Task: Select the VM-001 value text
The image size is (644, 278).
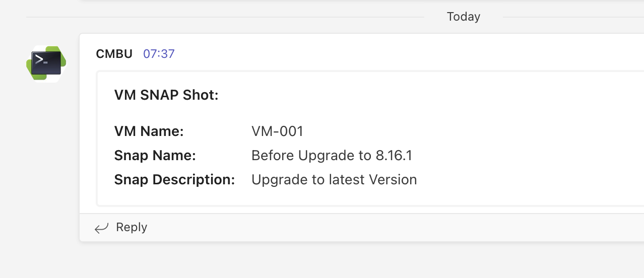Action: coord(277,131)
